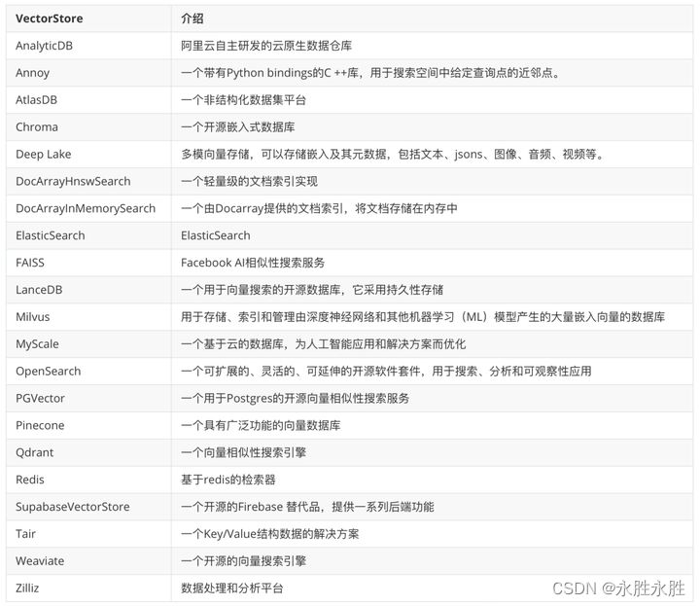Image resolution: width=700 pixels, height=606 pixels.
Task: Click description 一个开源的向量搜索引擎
Action: (x=244, y=561)
